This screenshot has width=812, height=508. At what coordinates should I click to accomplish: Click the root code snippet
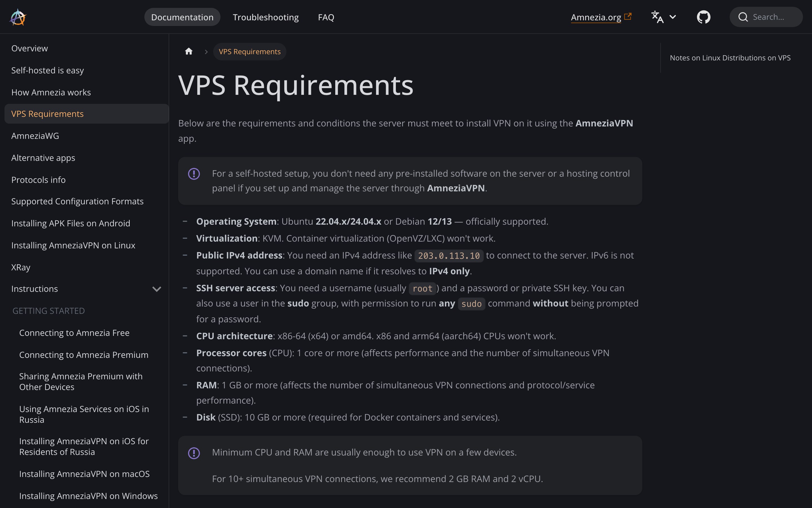(x=422, y=289)
